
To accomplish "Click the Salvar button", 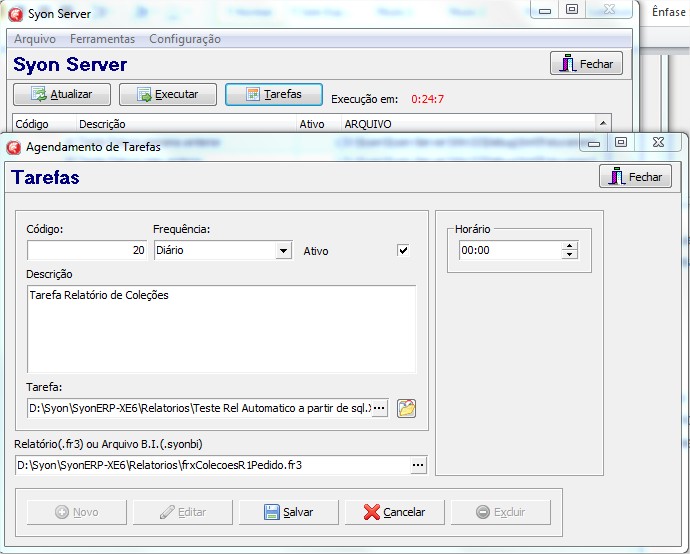I will click(289, 512).
